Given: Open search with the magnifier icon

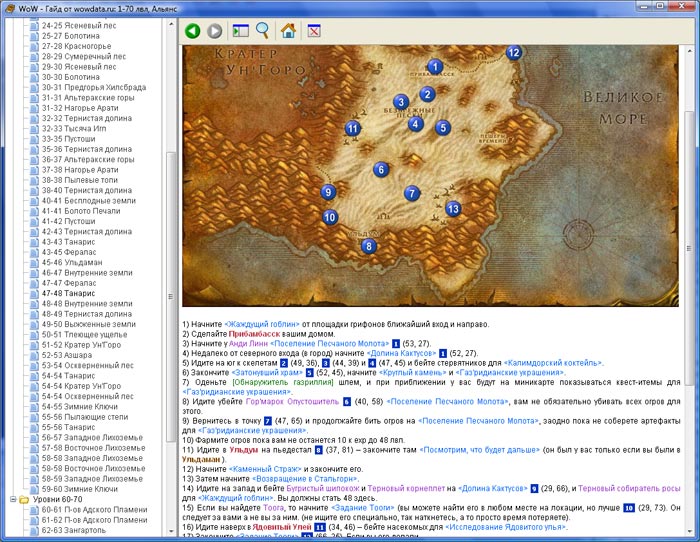Looking at the screenshot, I should [x=262, y=30].
